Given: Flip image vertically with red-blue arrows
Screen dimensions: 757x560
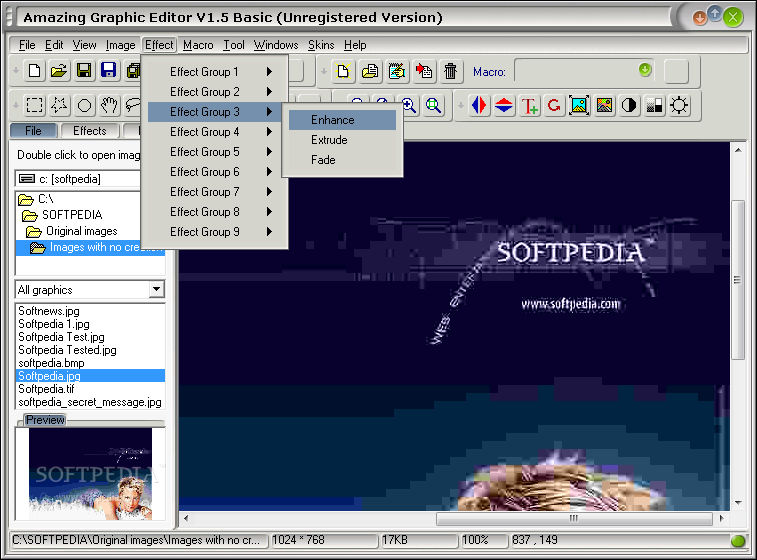Looking at the screenshot, I should (504, 105).
